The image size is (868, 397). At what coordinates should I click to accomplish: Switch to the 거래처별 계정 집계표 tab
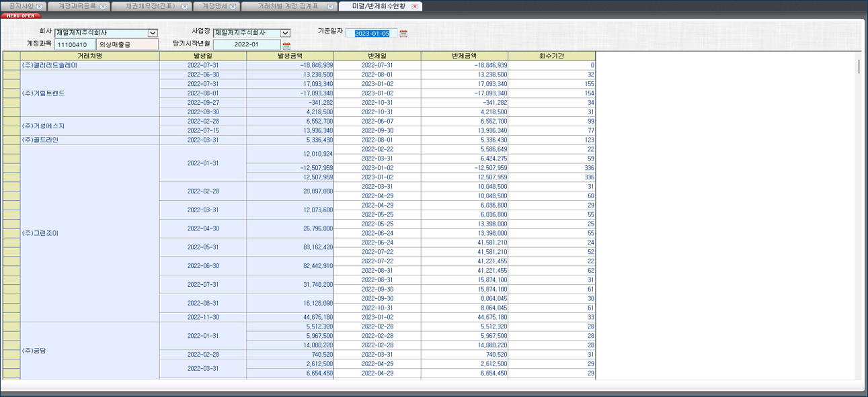288,7
